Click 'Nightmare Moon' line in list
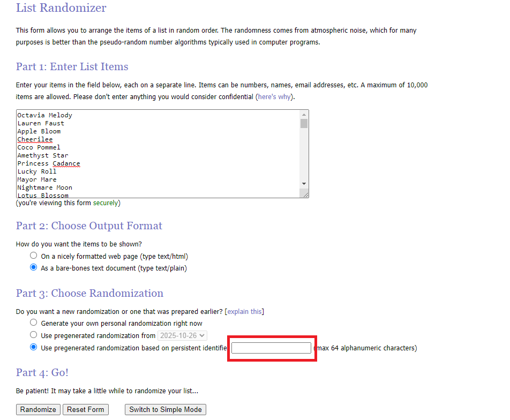This screenshot has height=420, width=510. tap(45, 187)
